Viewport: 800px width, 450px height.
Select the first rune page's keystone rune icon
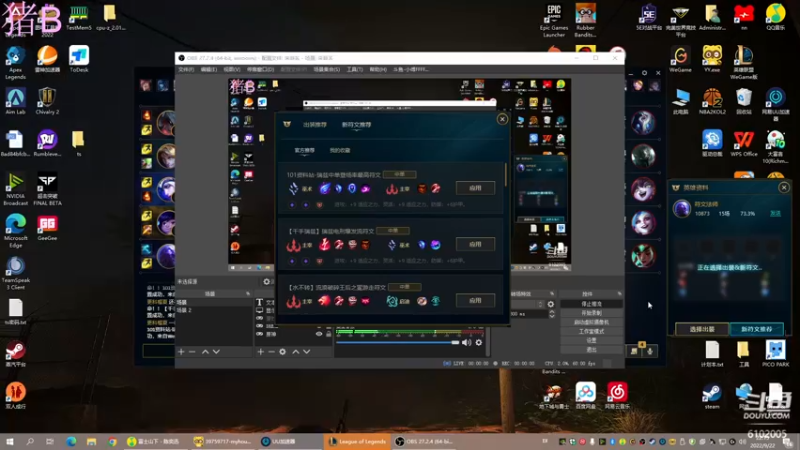(324, 188)
